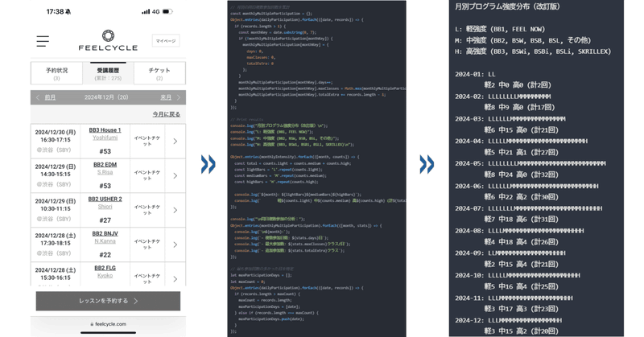Open the hamburger menu in FEELCYCLE header
This screenshot has height=337, width=644.
[x=43, y=41]
